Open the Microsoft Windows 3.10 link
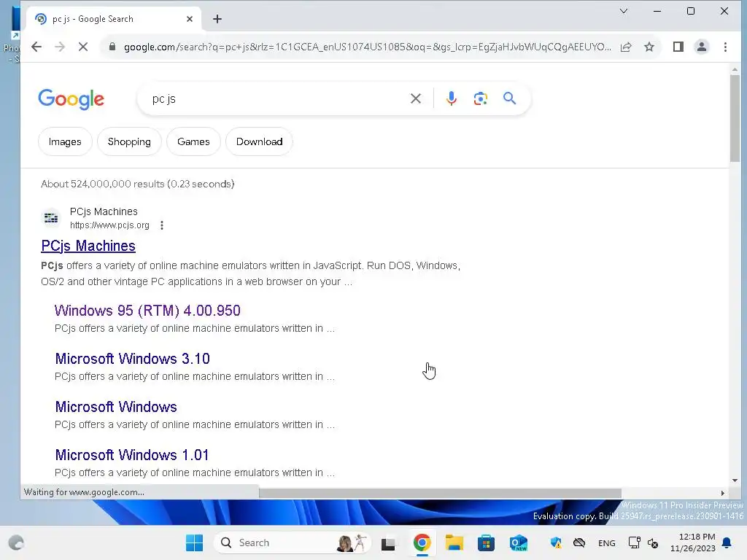747x560 pixels. [133, 359]
